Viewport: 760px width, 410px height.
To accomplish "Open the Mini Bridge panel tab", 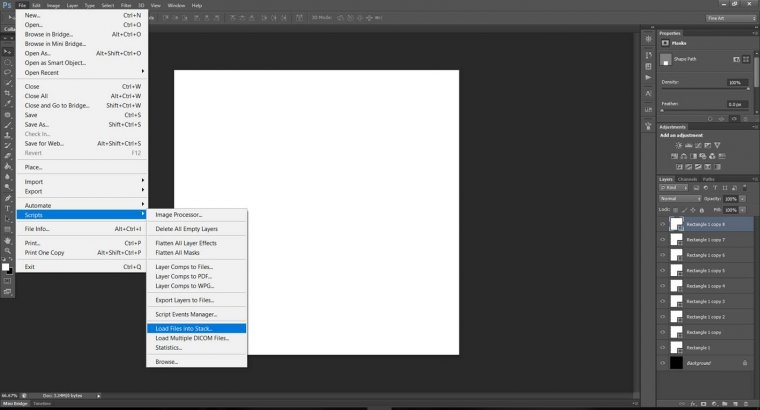I will tap(15, 403).
